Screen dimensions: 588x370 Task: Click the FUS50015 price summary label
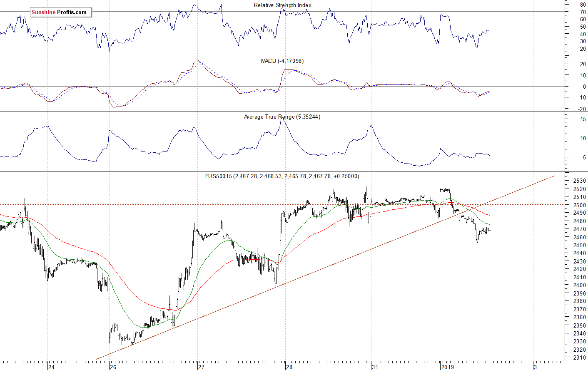[x=282, y=176]
